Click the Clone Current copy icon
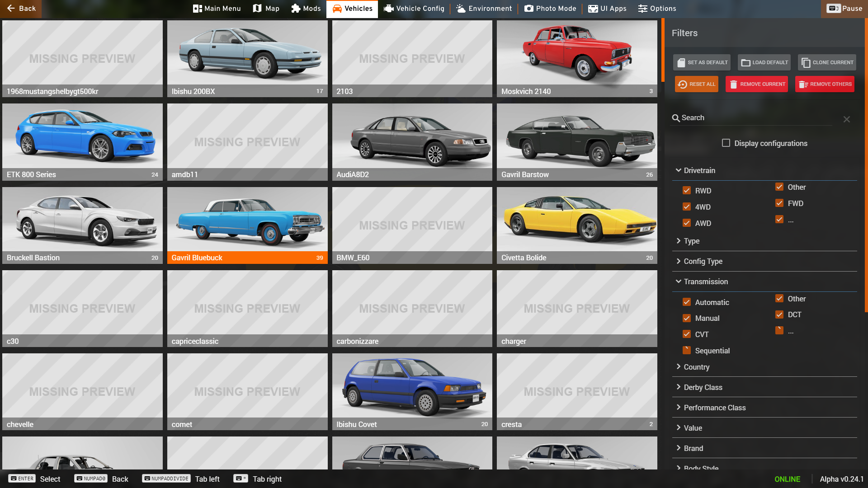The height and width of the screenshot is (488, 868). coord(806,62)
